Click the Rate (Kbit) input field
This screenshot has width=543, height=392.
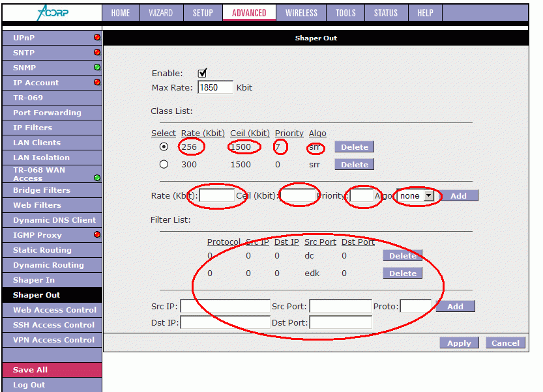pos(217,196)
